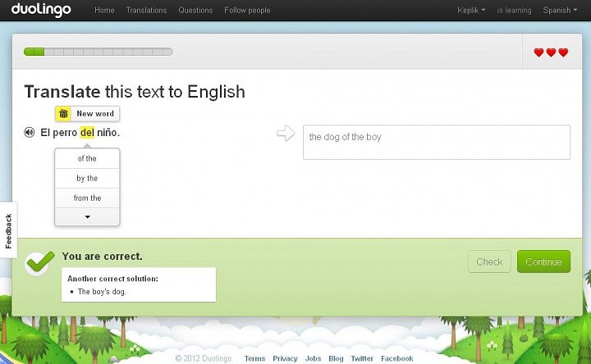Click 'The boy's dog.' solution text
The height and width of the screenshot is (364, 591).
tap(102, 291)
